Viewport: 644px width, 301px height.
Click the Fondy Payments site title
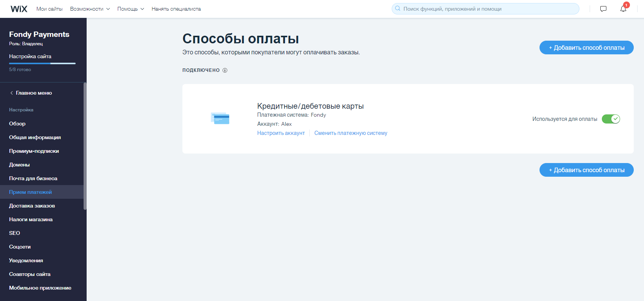coord(39,34)
